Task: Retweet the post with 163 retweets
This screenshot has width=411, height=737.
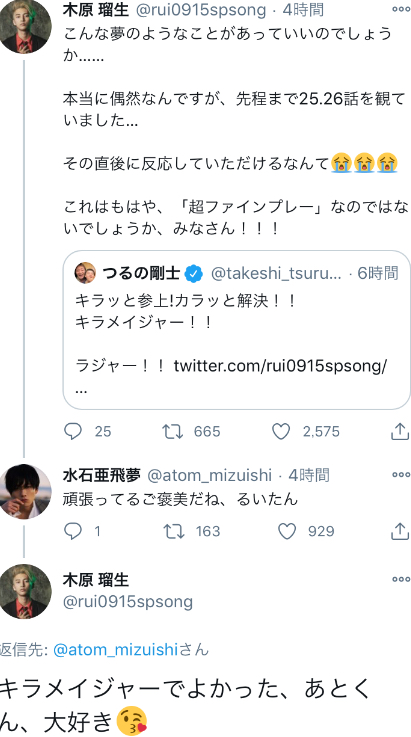Action: (x=173, y=531)
